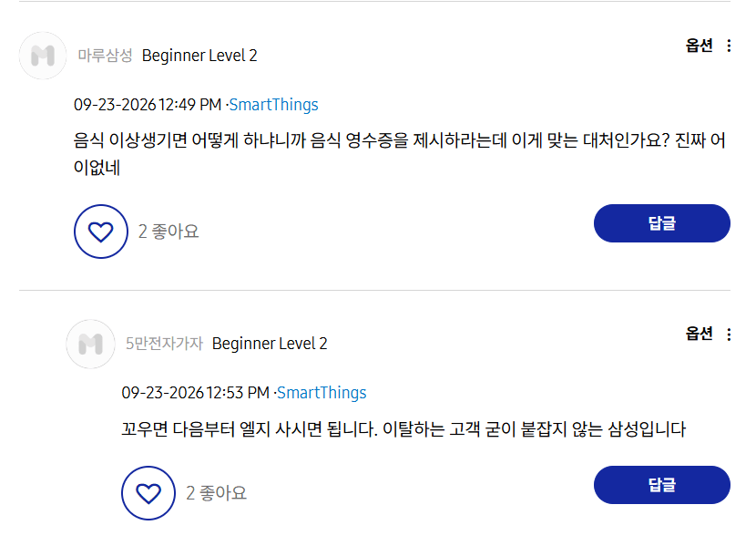Expand the 옵션 label on 5만전자가자's reply

point(700,334)
